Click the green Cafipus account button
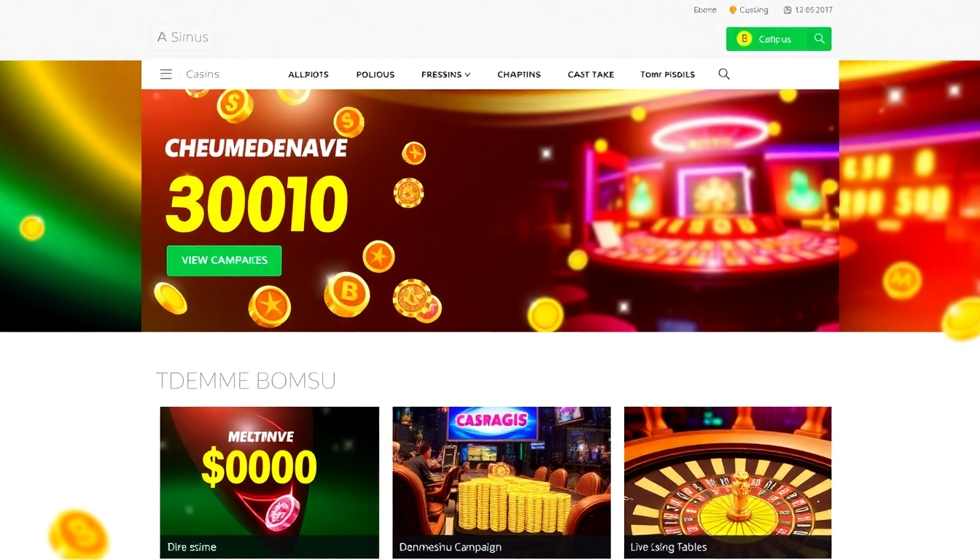 click(767, 39)
